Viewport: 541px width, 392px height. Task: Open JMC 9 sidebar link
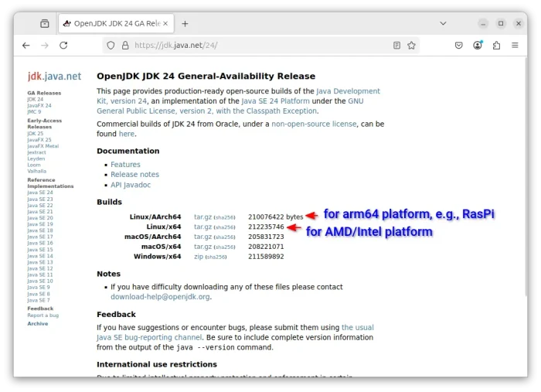[34, 112]
